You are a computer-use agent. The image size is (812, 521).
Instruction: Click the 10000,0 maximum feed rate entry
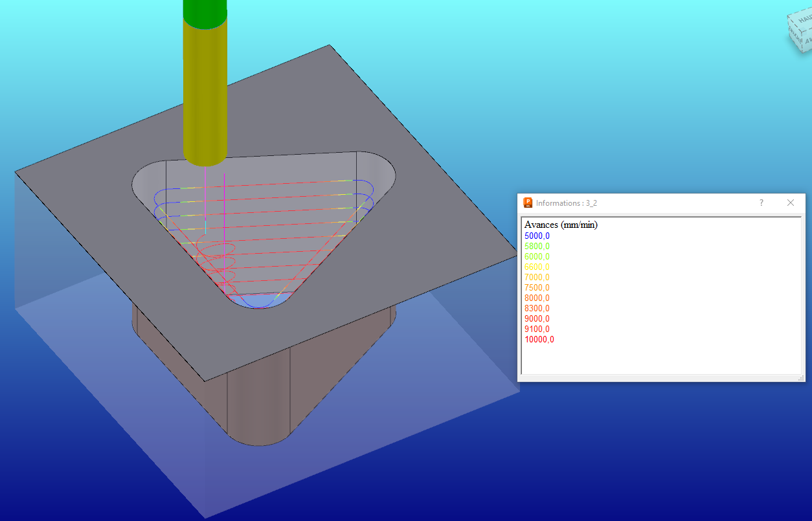539,340
